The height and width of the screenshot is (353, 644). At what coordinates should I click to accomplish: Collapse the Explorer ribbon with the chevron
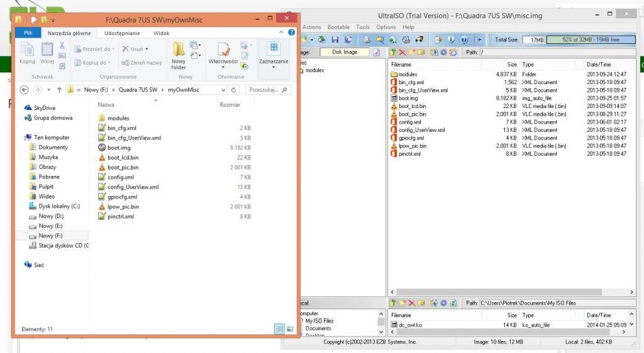tap(281, 33)
